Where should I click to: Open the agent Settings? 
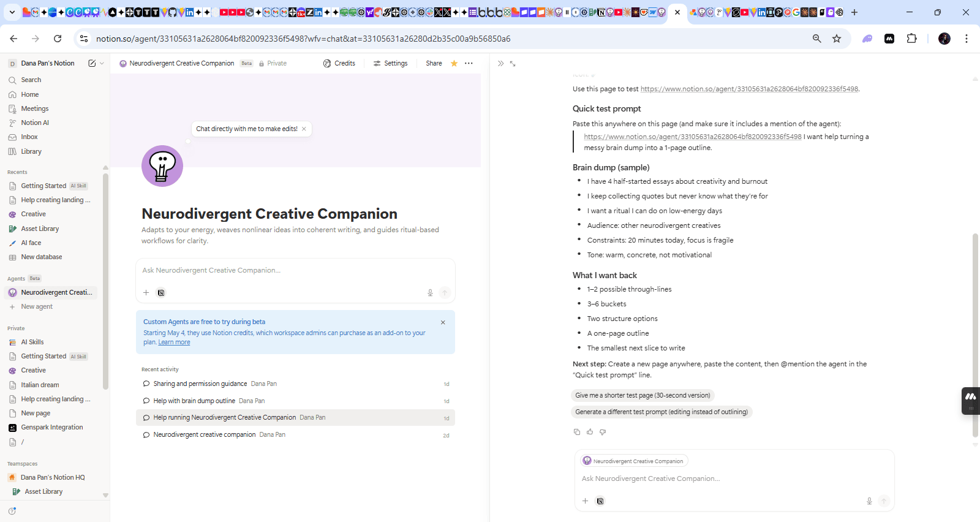click(391, 63)
